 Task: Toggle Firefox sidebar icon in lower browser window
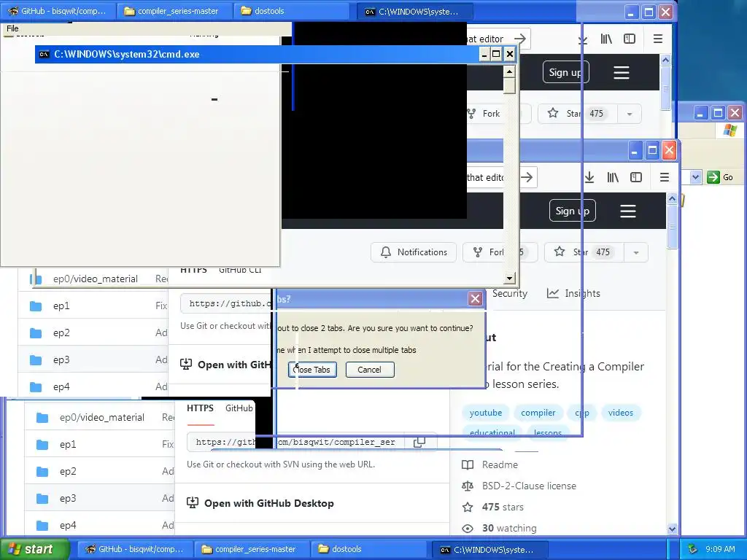click(x=636, y=178)
